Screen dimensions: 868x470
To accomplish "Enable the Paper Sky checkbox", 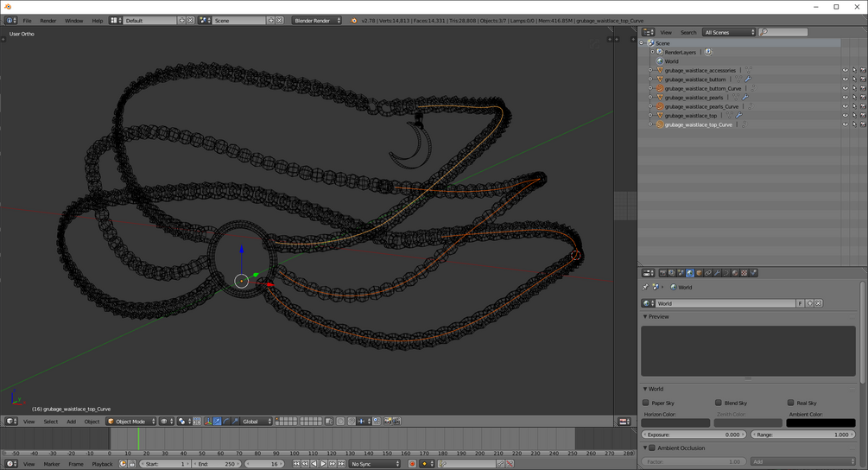I will click(x=646, y=403).
